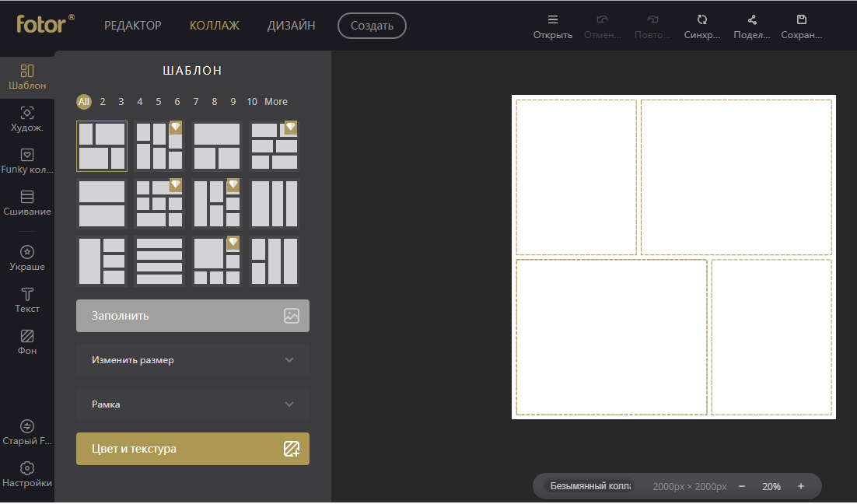857x504 pixels.
Task: Select the top-right collage cell on canvas
Action: [x=736, y=177]
